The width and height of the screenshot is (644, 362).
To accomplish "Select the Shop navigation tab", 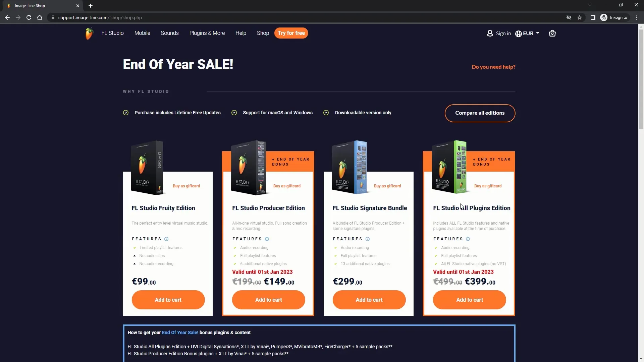I will (x=263, y=33).
